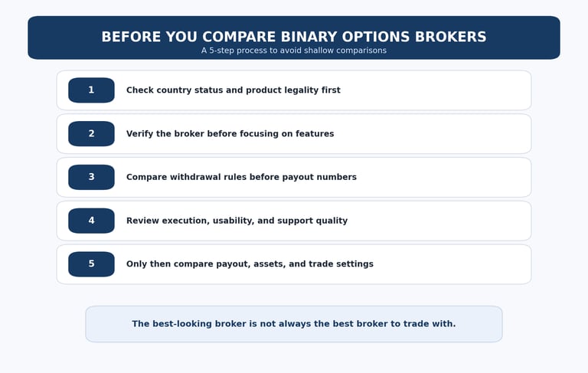Click the 'Before You Compare Binary Options Brokers' title

[293, 37]
